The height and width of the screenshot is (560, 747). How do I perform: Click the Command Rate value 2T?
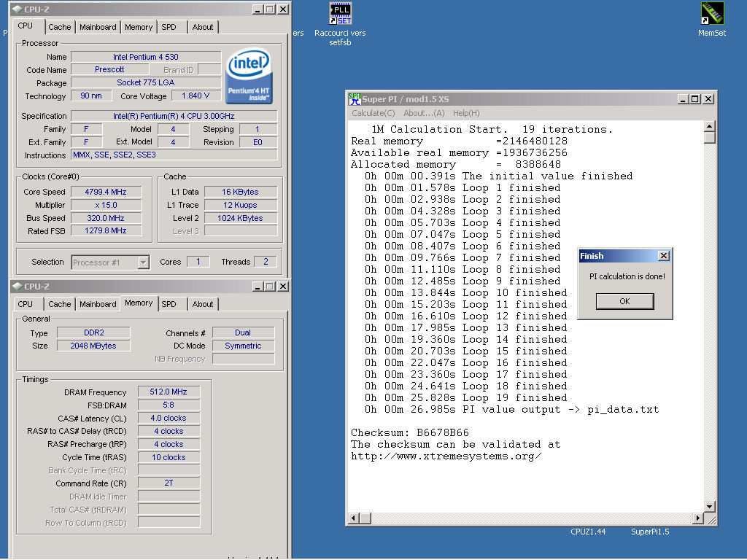[169, 483]
